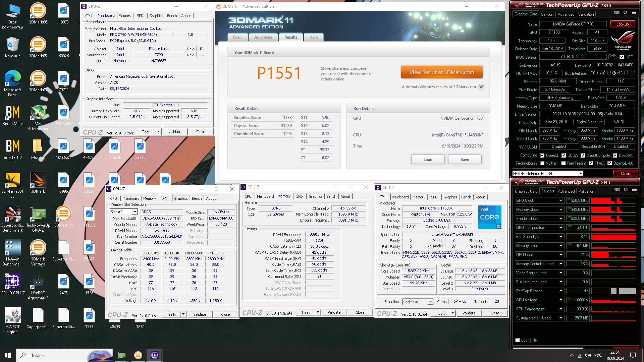
Task: Click the Intel Core i5 logo in CPU-Z
Action: coord(489,217)
